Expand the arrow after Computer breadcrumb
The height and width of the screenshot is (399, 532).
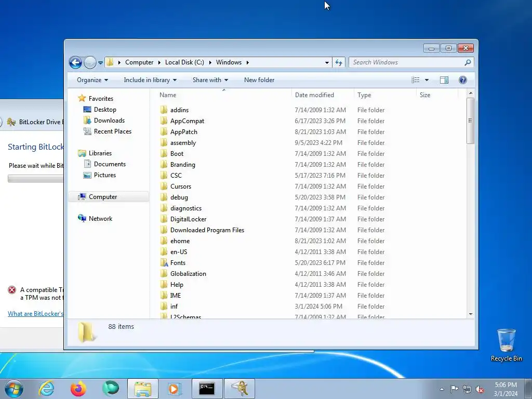[159, 62]
